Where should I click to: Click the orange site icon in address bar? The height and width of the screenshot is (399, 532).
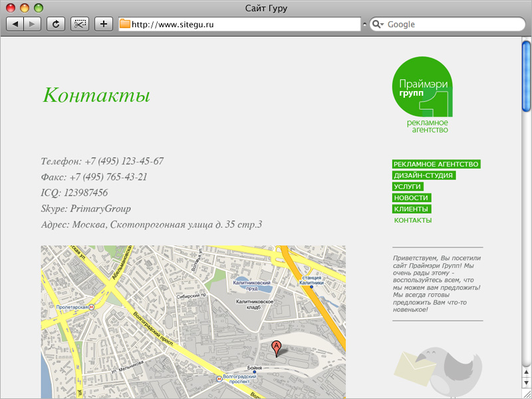click(125, 24)
